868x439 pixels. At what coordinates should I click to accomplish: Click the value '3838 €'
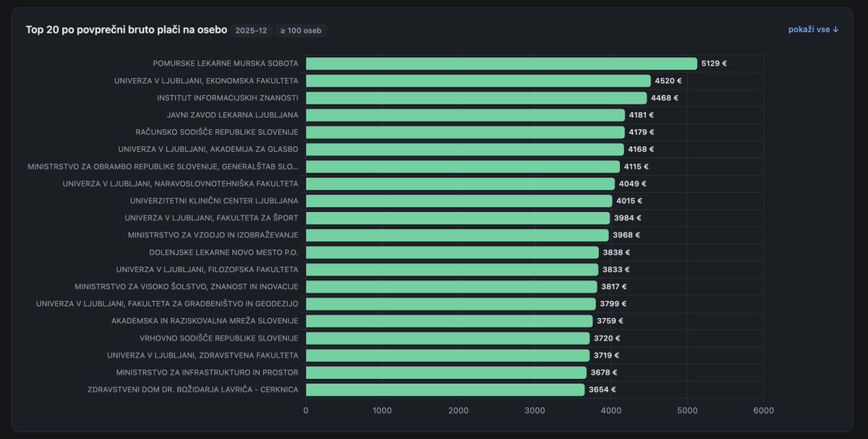[x=617, y=252]
